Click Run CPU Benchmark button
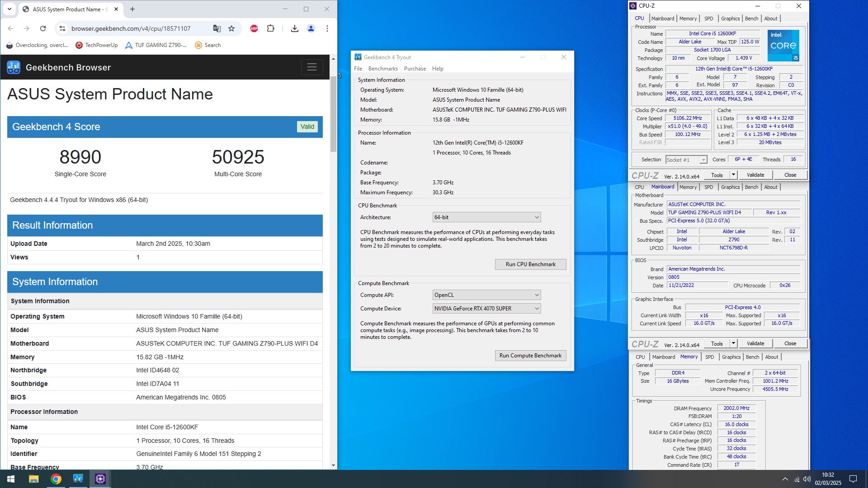This screenshot has width=868, height=488. 530,264
